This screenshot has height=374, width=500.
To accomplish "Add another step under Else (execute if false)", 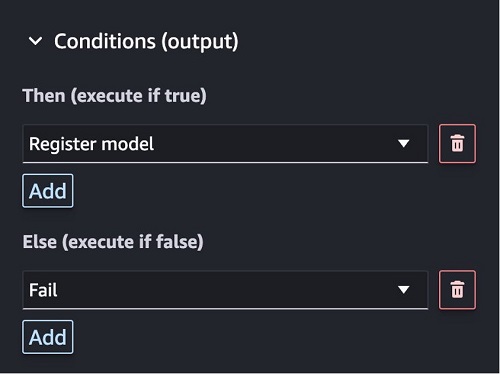I will coord(48,337).
